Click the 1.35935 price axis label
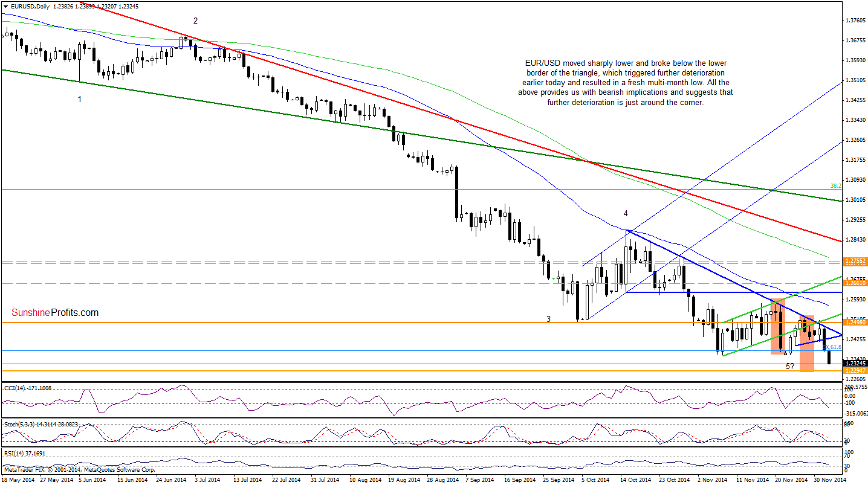The image size is (868, 485). coord(855,60)
